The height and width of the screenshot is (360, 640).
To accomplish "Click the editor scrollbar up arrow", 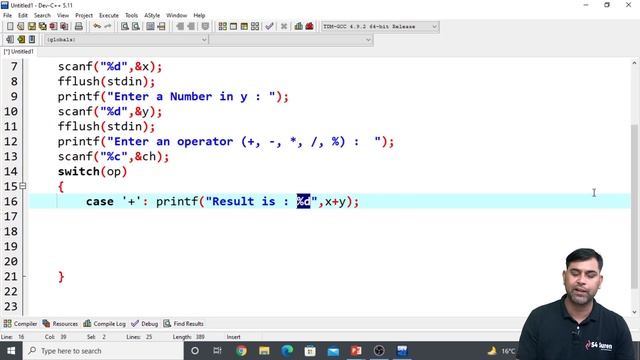I will (634, 63).
